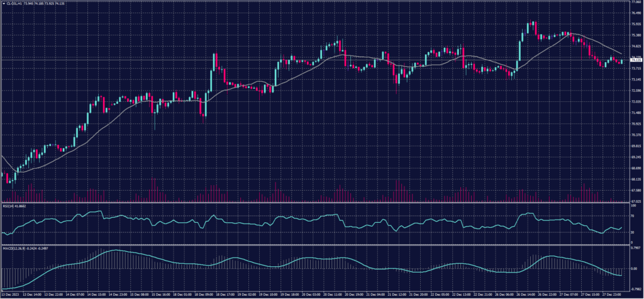
Task: Grab the divider between RSI and MACD panes
Action: 314,244
